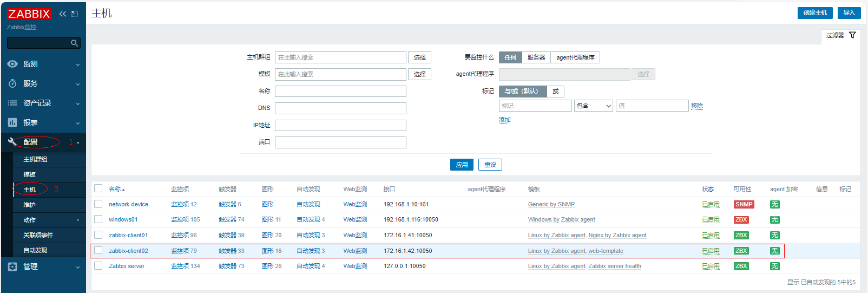Open 主机群组 in the configuration submenu
The image size is (868, 293).
35,159
